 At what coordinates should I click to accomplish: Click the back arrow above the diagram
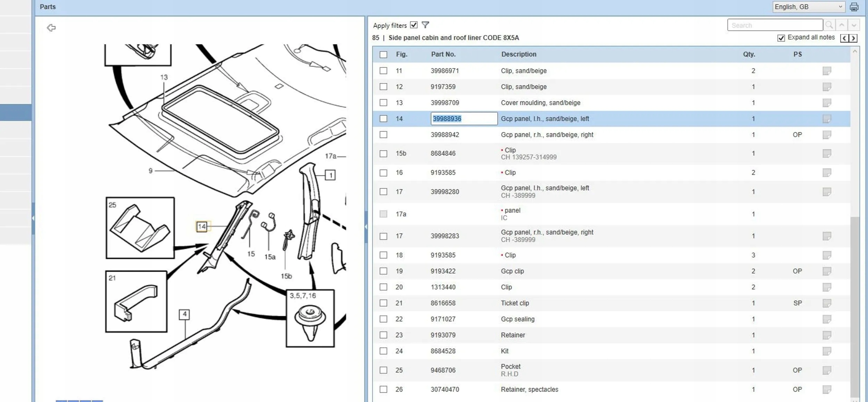click(51, 28)
